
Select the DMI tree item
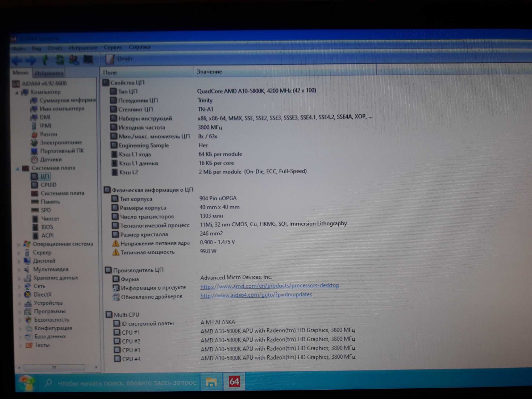[x=41, y=117]
